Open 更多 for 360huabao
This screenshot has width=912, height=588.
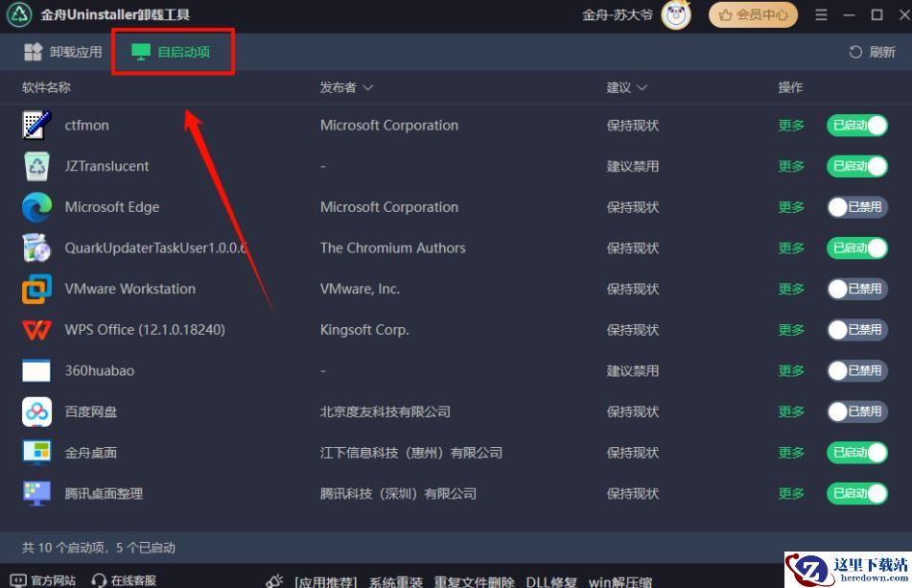(791, 370)
